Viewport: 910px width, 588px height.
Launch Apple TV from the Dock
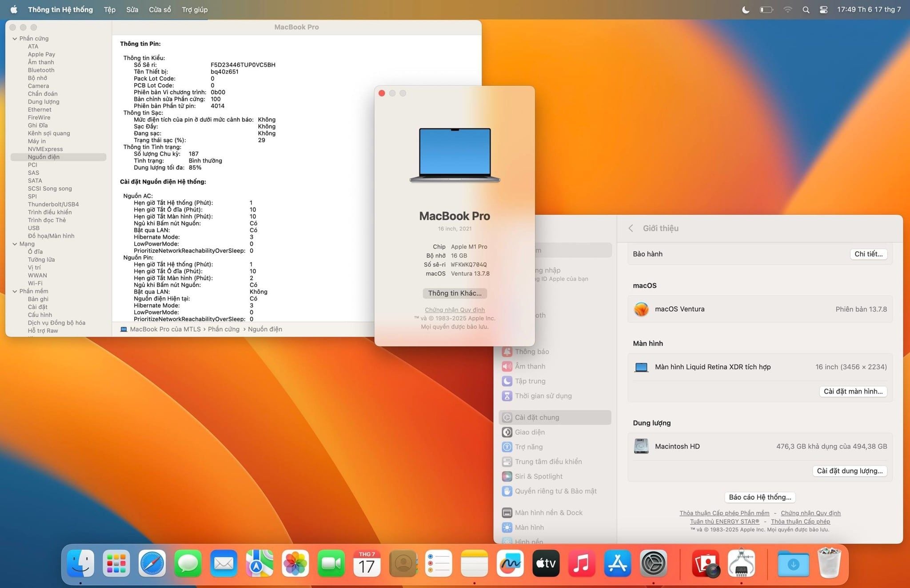(x=546, y=563)
